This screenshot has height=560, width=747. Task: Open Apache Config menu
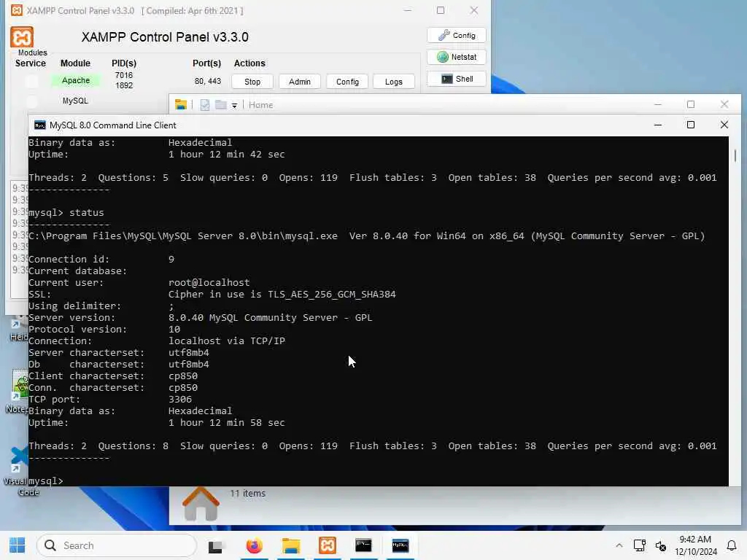(347, 82)
